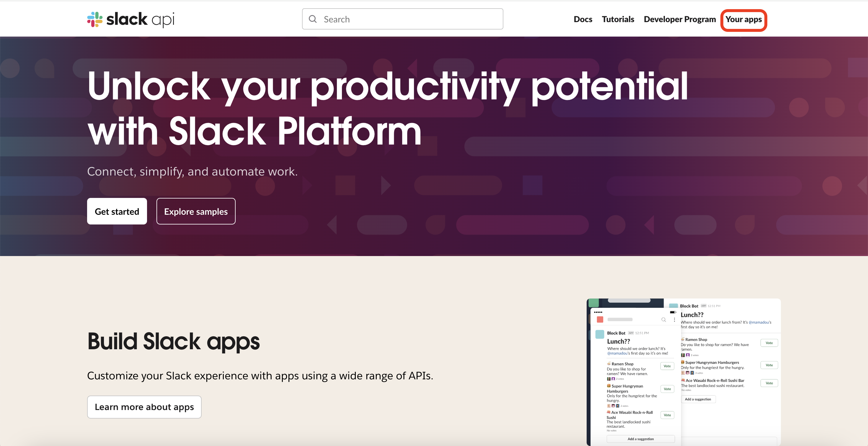Click Add a suggestion in desktop preview

[x=698, y=399]
